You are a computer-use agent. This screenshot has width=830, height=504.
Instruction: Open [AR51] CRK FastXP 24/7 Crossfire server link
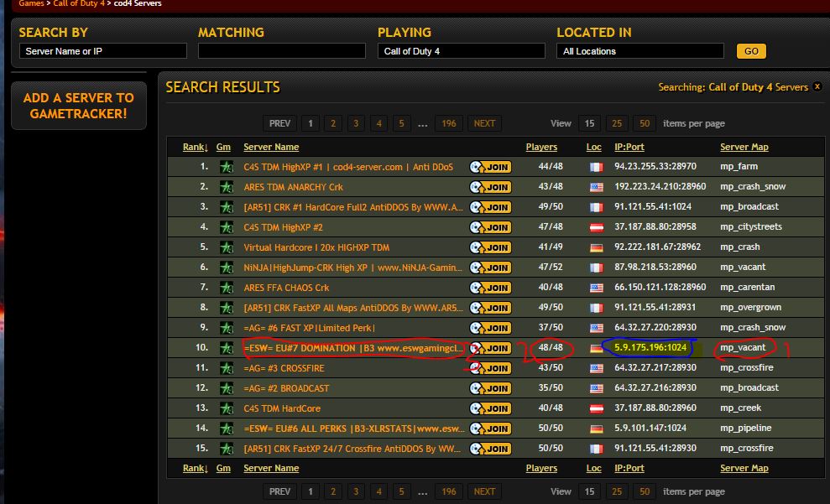click(352, 449)
